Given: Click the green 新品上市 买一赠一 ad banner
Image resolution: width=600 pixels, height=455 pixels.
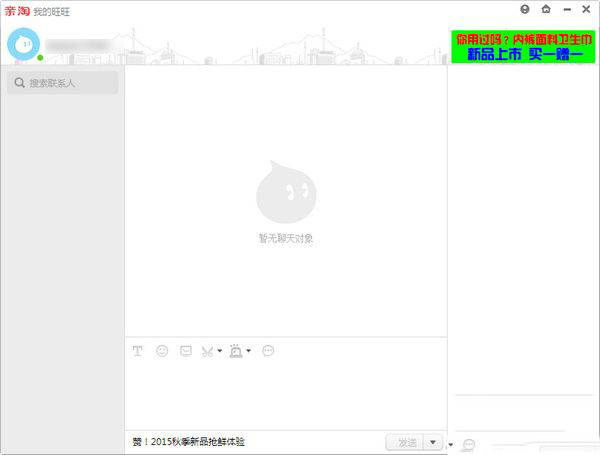Looking at the screenshot, I should pyautogui.click(x=523, y=47).
